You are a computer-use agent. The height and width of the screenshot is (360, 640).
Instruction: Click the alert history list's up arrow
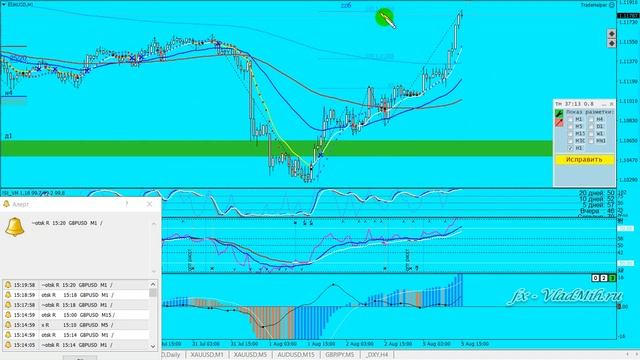[153, 284]
